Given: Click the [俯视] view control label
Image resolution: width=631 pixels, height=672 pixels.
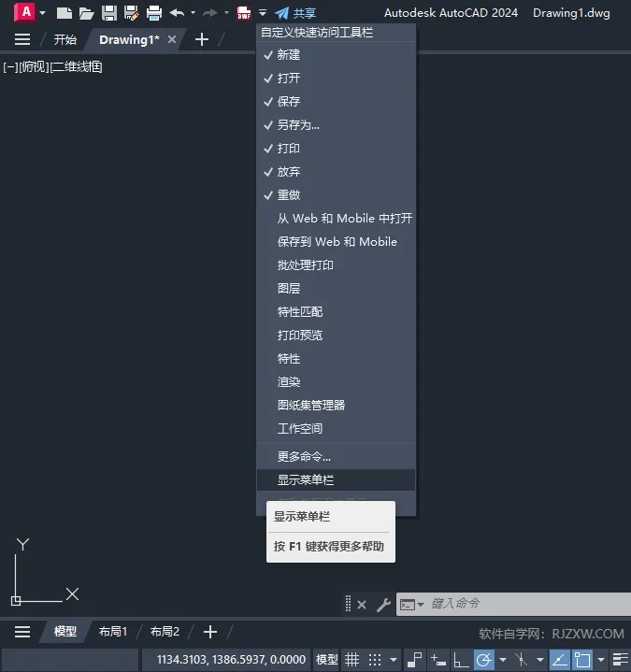Looking at the screenshot, I should 35,67.
